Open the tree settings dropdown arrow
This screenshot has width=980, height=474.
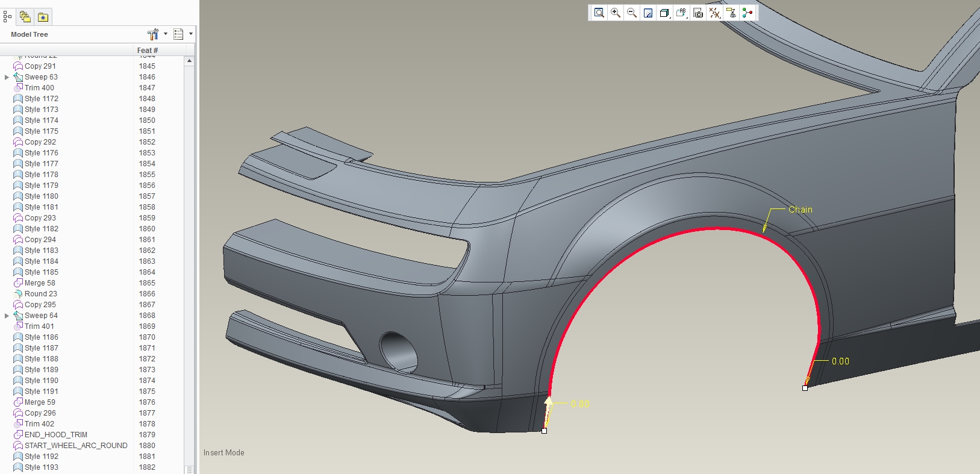(x=166, y=34)
